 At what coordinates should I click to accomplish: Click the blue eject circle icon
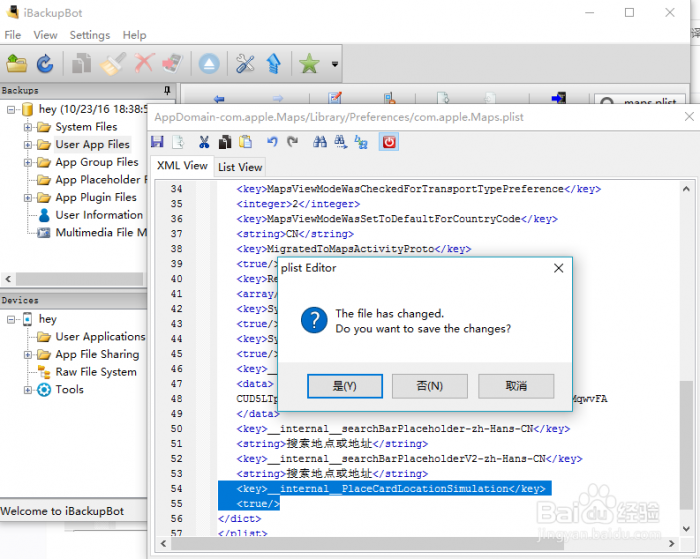tap(209, 64)
